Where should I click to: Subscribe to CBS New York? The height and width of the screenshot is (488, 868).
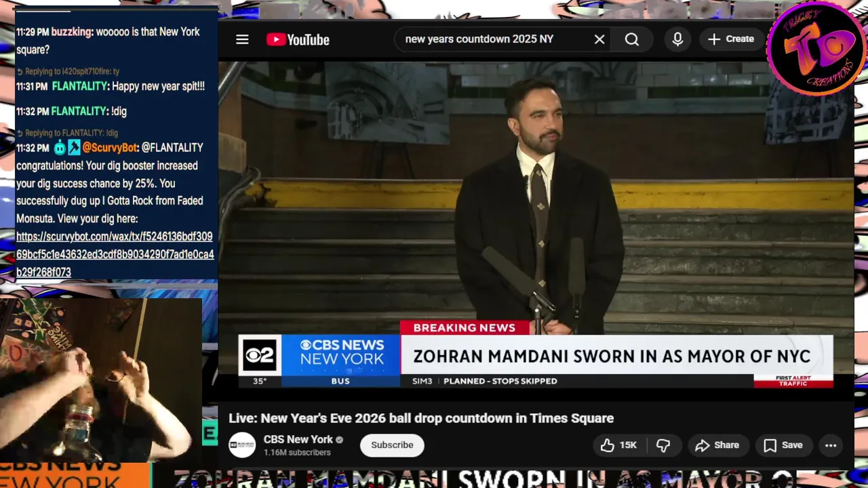click(392, 445)
